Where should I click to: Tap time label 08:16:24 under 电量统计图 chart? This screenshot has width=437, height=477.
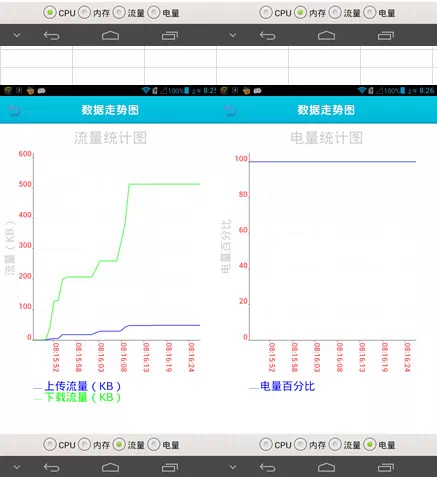coord(407,357)
